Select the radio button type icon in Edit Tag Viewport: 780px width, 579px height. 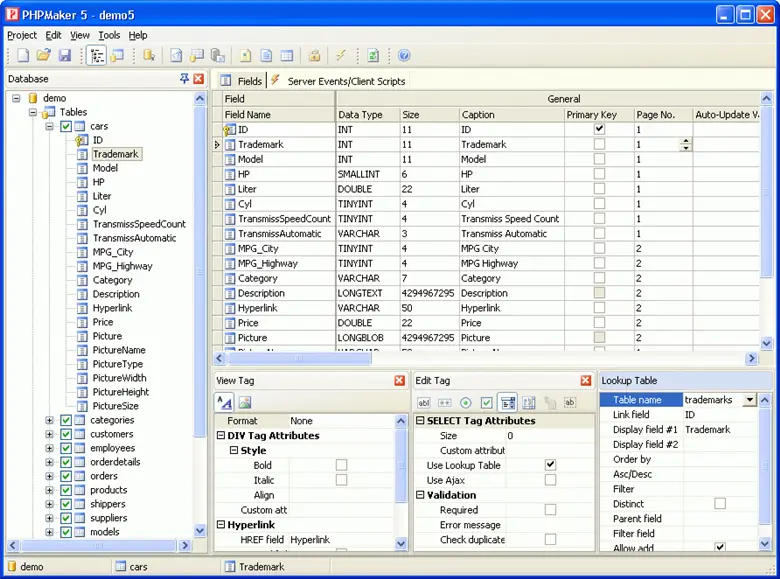(x=465, y=403)
